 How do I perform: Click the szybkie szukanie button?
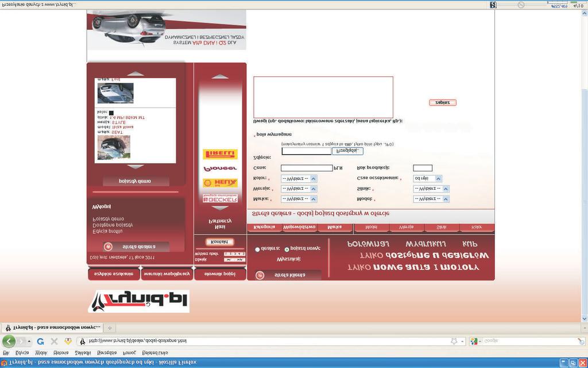point(114,274)
